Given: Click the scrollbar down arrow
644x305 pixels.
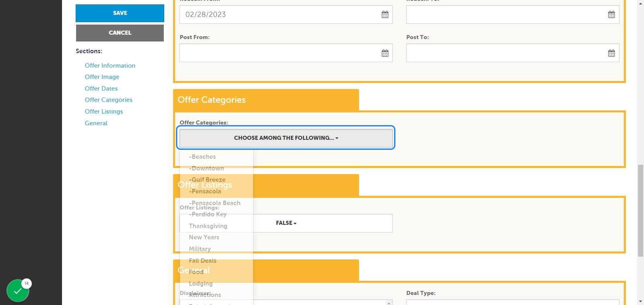Looking at the screenshot, I should (640, 301).
